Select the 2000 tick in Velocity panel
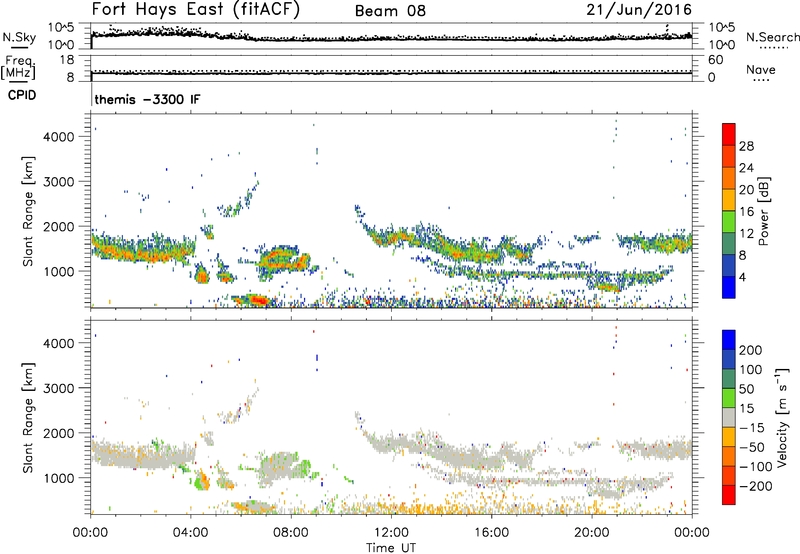The width and height of the screenshot is (800, 554). pyautogui.click(x=58, y=433)
